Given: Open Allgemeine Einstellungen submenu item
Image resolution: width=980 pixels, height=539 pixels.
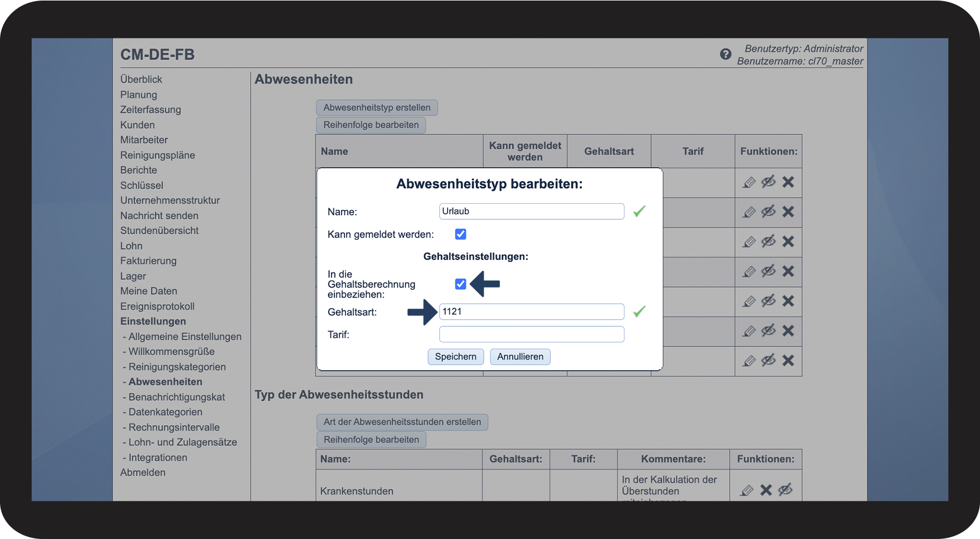Looking at the screenshot, I should 185,336.
